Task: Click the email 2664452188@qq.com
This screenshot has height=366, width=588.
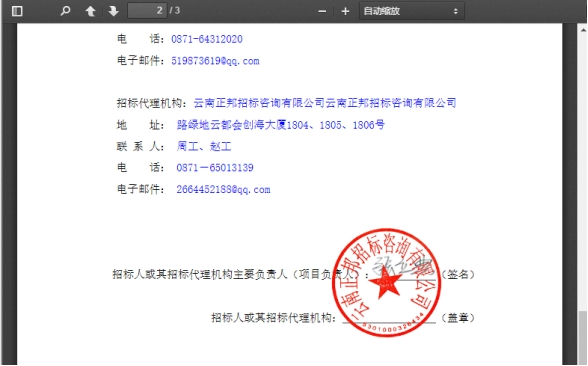Action: click(x=223, y=189)
